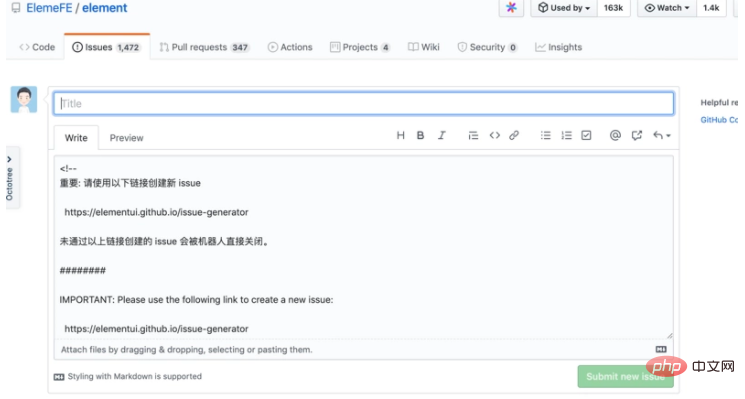
Task: Select the Write tab
Action: 76,138
